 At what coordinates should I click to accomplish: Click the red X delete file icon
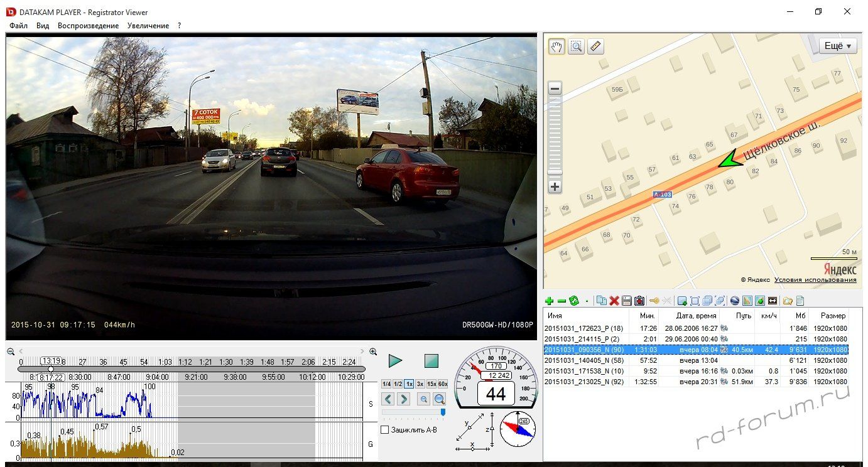pyautogui.click(x=614, y=301)
